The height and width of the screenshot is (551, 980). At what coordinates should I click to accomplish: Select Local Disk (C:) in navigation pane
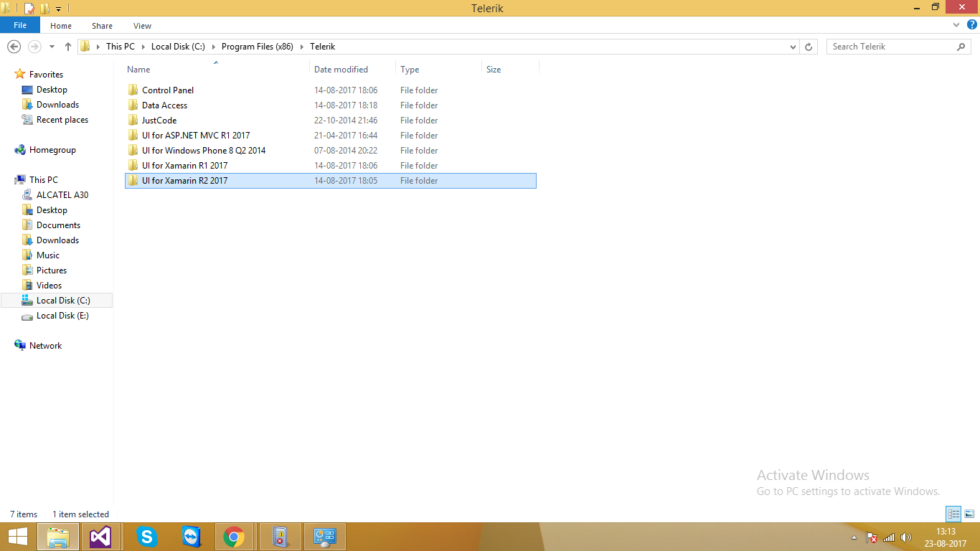[x=57, y=301]
